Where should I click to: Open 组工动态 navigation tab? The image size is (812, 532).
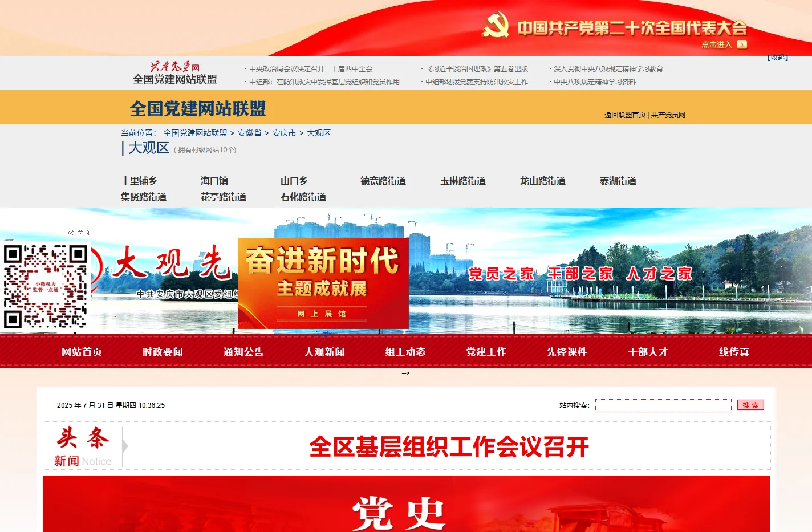[x=405, y=352]
